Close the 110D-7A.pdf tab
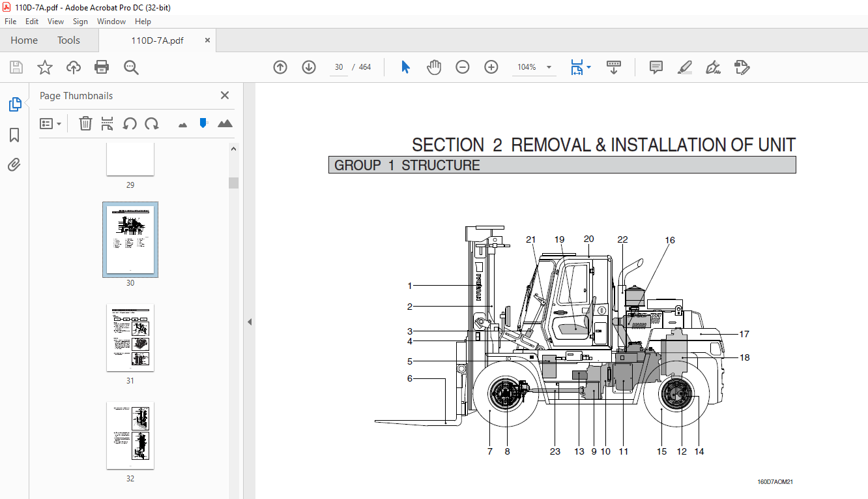Viewport: 868px width, 499px height. pos(207,40)
